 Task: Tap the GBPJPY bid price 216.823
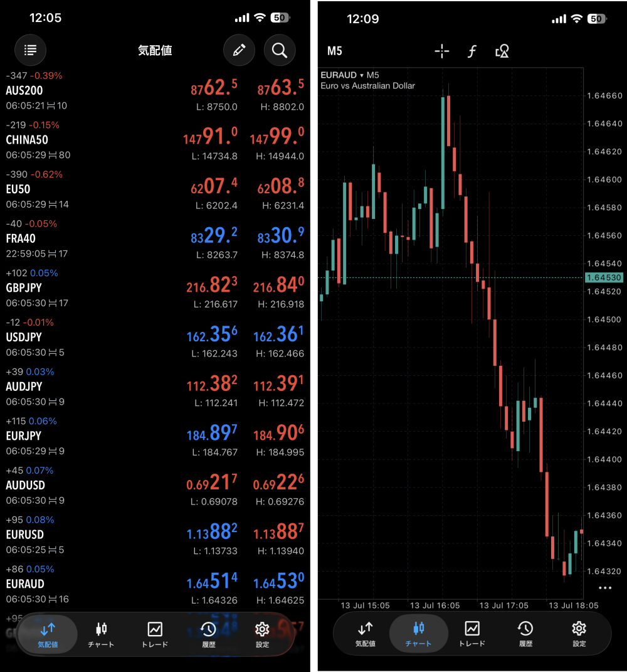click(211, 285)
